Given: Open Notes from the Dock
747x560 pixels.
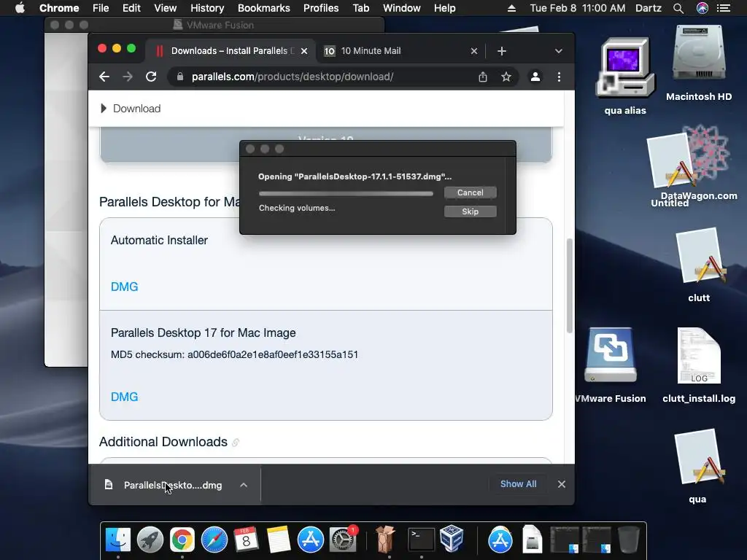Looking at the screenshot, I should [x=278, y=540].
